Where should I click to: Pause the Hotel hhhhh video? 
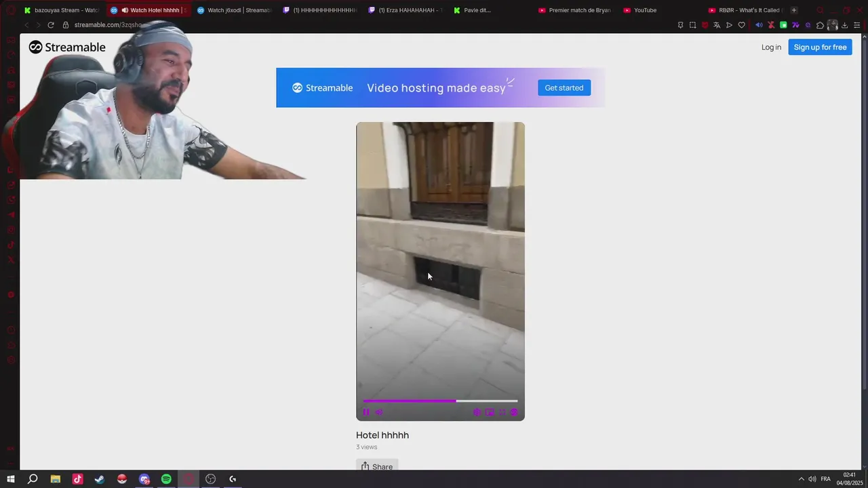(366, 412)
